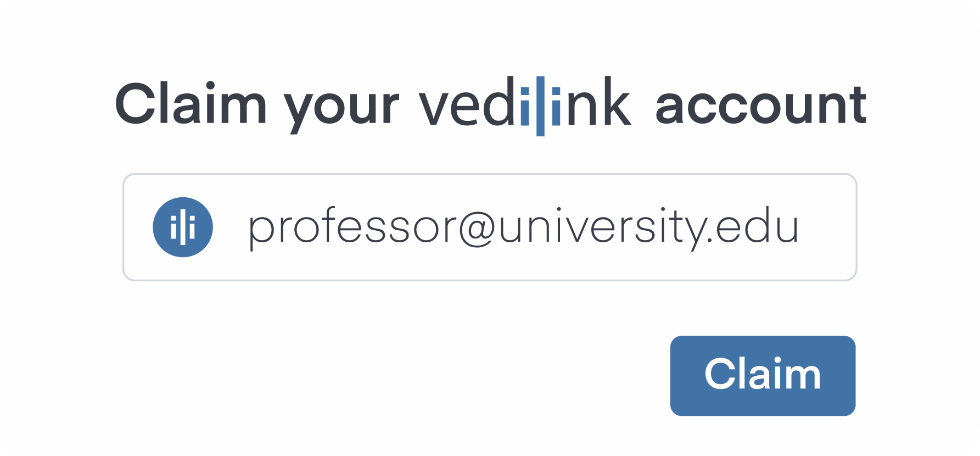Click the white bars inside the blue circle
Viewport: 980px width, 456px height.
183,227
